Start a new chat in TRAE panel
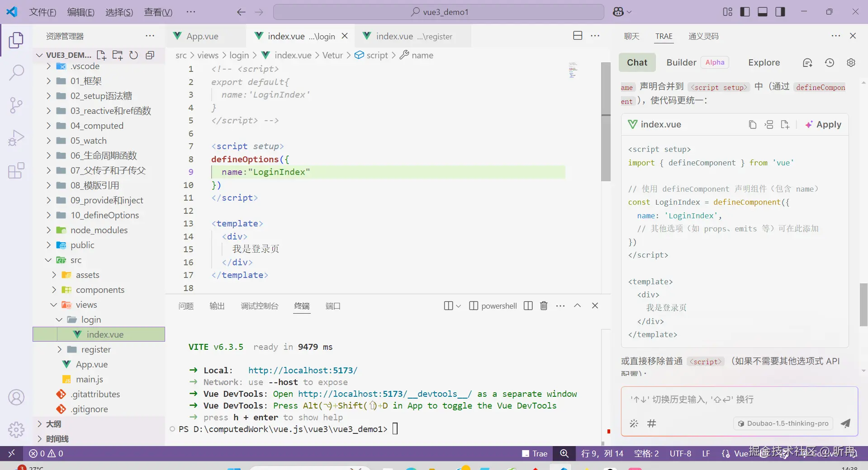Screen dimensions: 868x470 click(x=807, y=63)
